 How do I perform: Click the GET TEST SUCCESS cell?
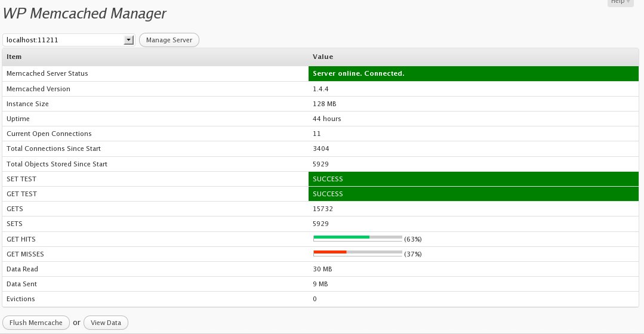[x=473, y=194]
